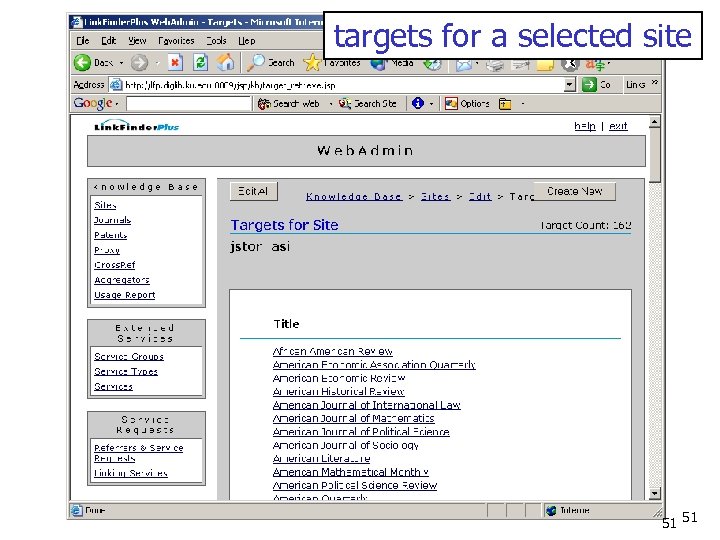This screenshot has width=720, height=540.
Task: Open American Literature target
Action: [321, 458]
